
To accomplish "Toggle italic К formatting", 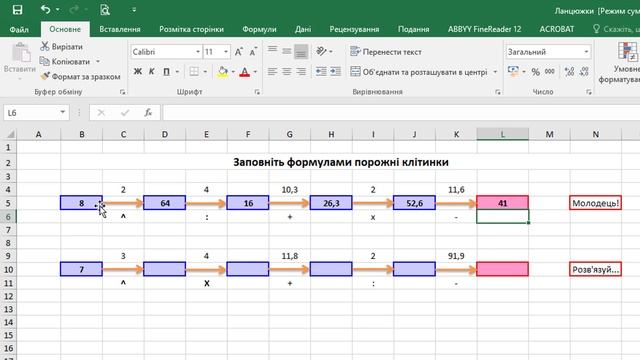I will [x=151, y=71].
